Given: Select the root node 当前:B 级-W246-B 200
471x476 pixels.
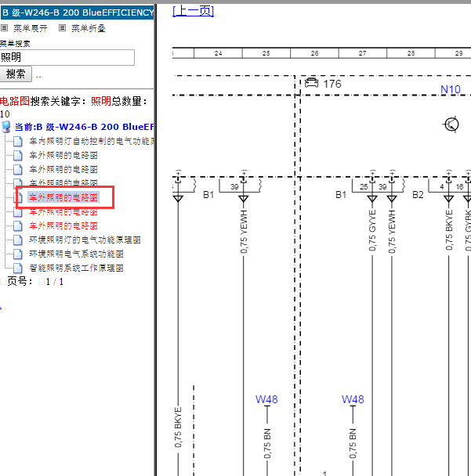Looking at the screenshot, I should (84, 127).
